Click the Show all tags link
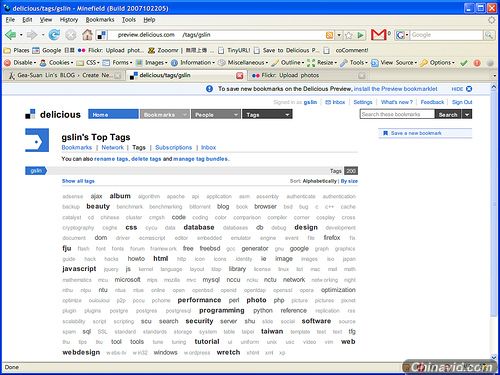 click(78, 181)
